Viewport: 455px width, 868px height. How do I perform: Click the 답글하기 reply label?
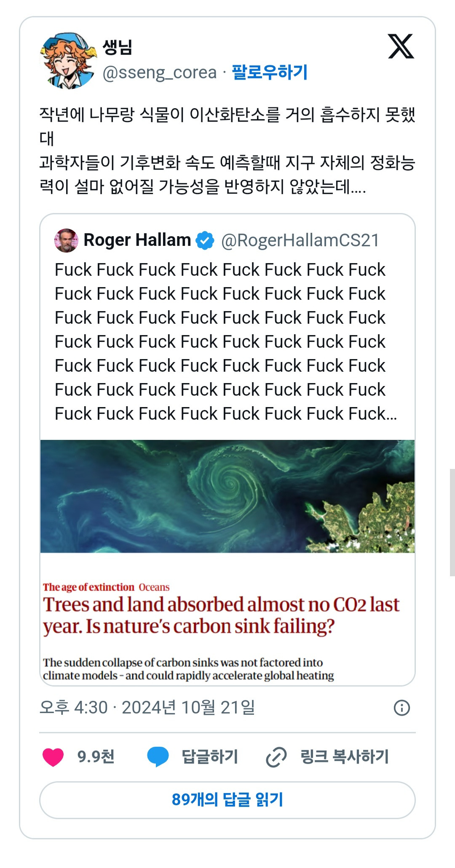click(x=210, y=756)
